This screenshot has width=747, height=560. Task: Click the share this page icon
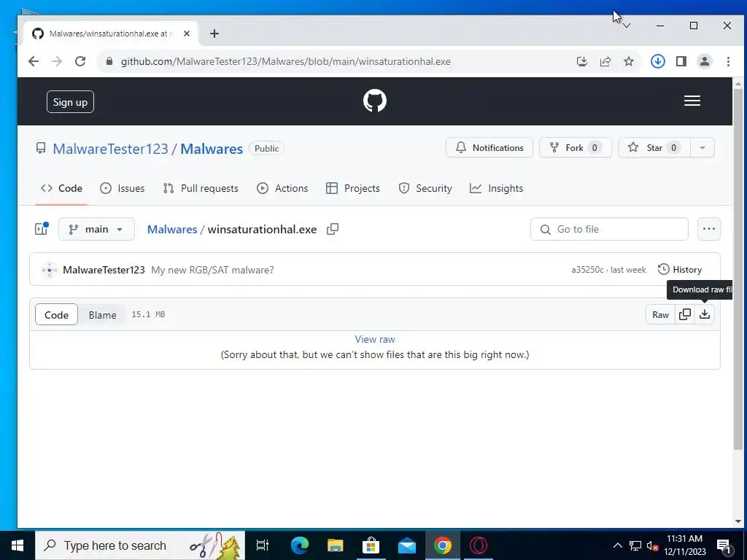point(605,61)
